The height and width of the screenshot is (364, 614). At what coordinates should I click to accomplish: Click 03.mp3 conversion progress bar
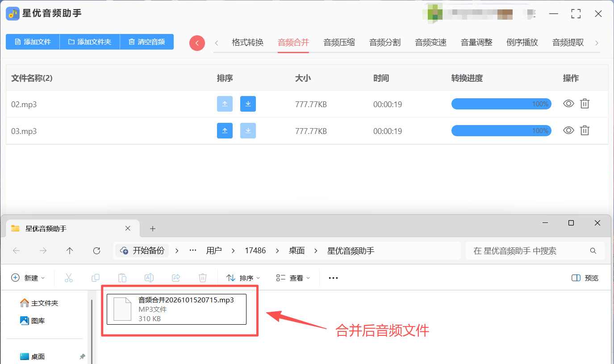[x=501, y=131]
